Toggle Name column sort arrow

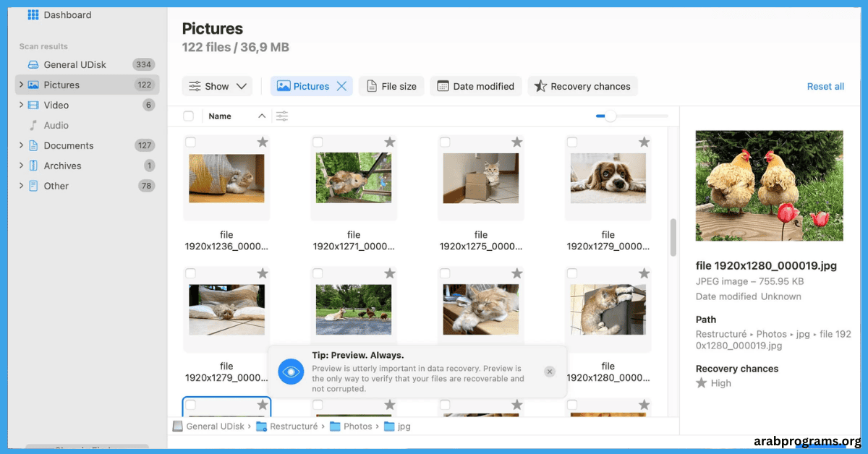point(262,116)
